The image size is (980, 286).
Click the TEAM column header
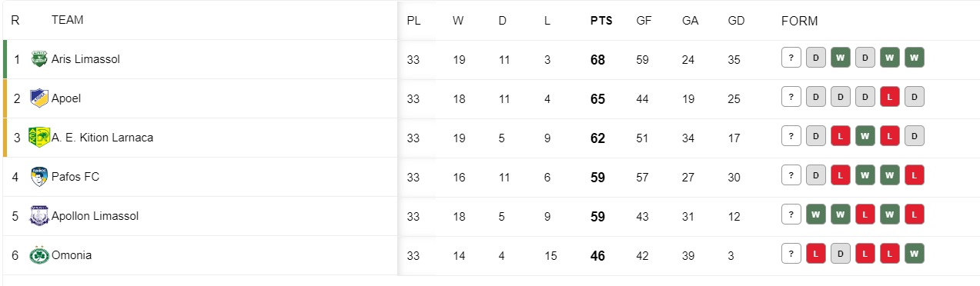[68, 20]
